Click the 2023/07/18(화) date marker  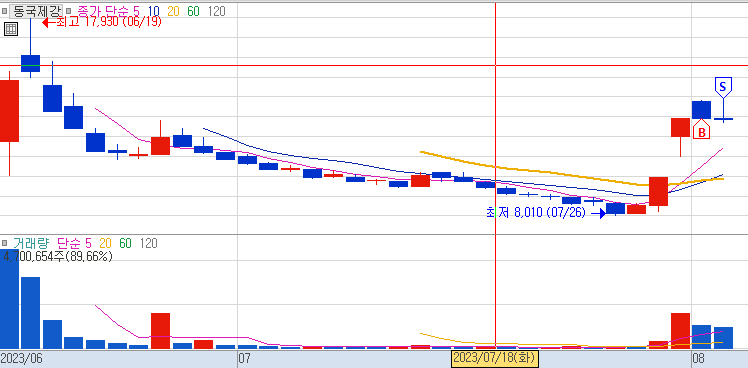495,357
